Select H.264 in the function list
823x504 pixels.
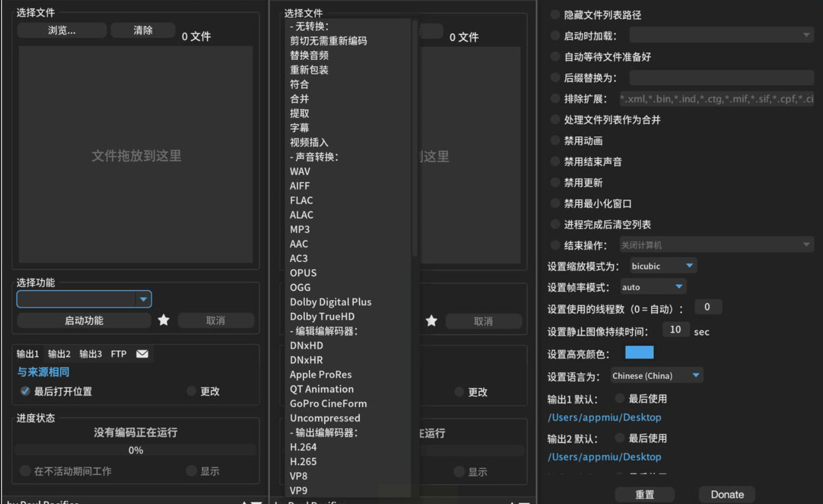pyautogui.click(x=303, y=447)
